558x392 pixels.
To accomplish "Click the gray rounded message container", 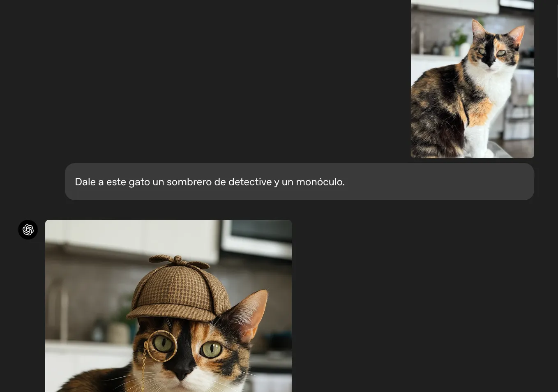I will coord(411,181).
